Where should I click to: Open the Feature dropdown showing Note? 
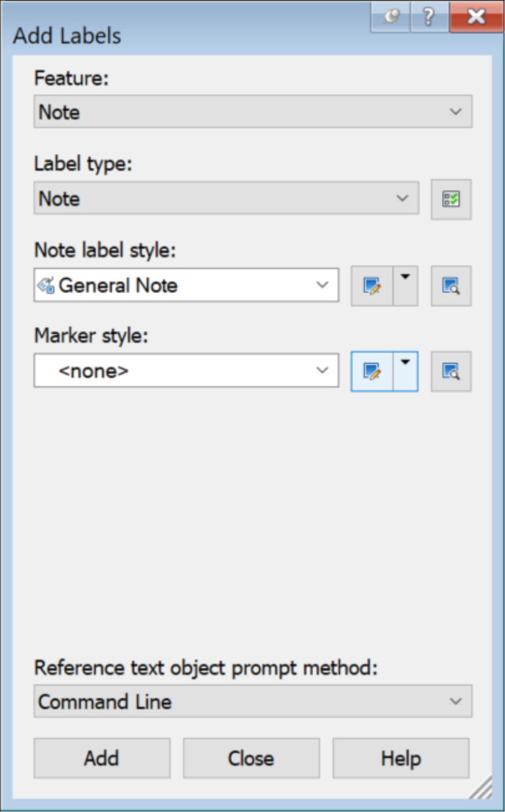pyautogui.click(x=253, y=112)
